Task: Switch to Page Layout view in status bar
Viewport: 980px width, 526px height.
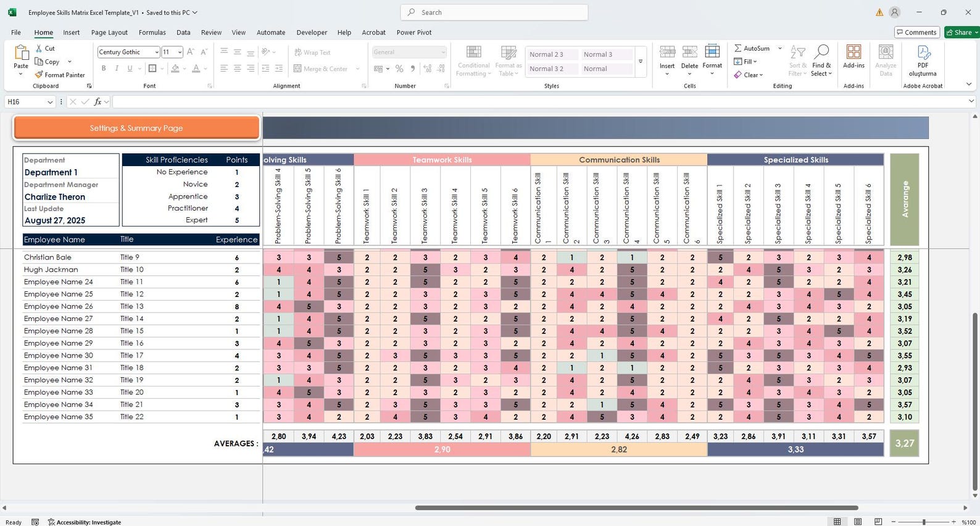Action: coord(858,522)
